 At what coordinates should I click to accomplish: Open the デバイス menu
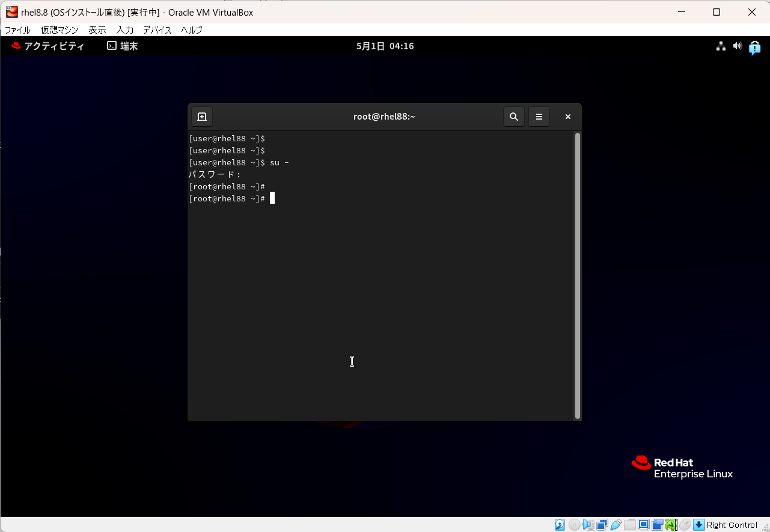157,29
